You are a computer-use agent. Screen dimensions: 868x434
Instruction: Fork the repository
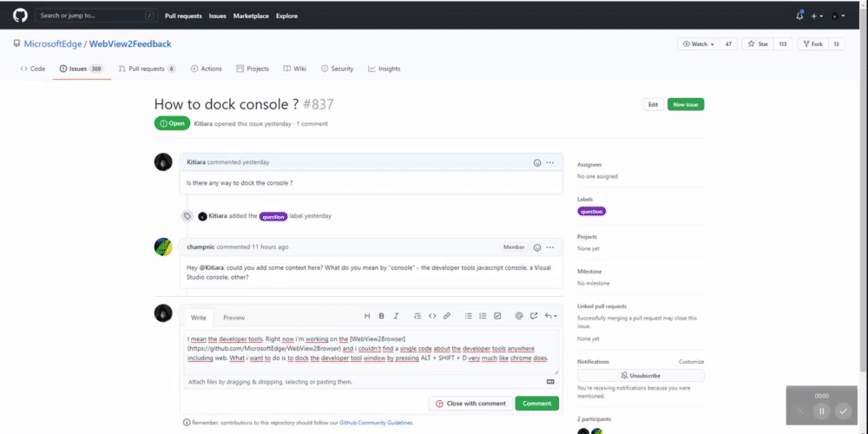coord(812,44)
